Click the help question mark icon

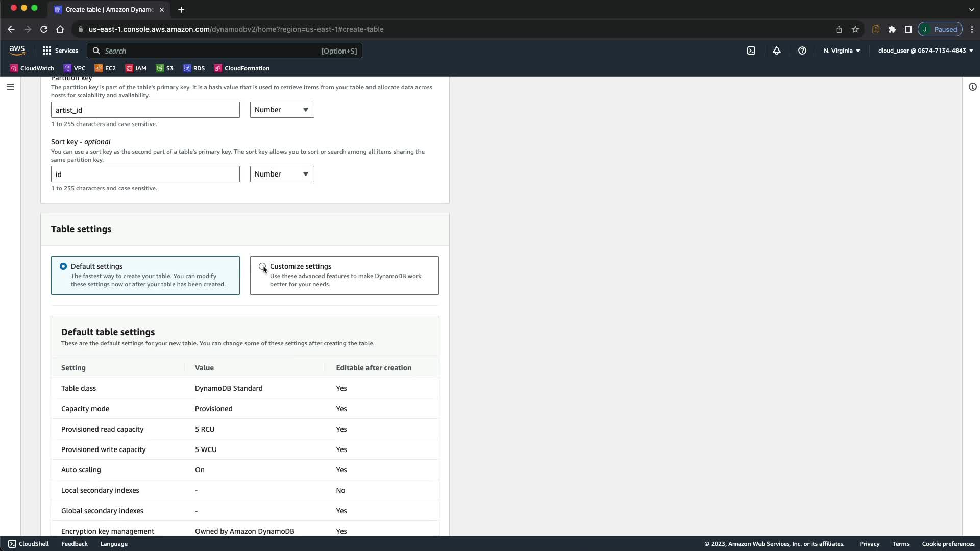click(x=802, y=51)
